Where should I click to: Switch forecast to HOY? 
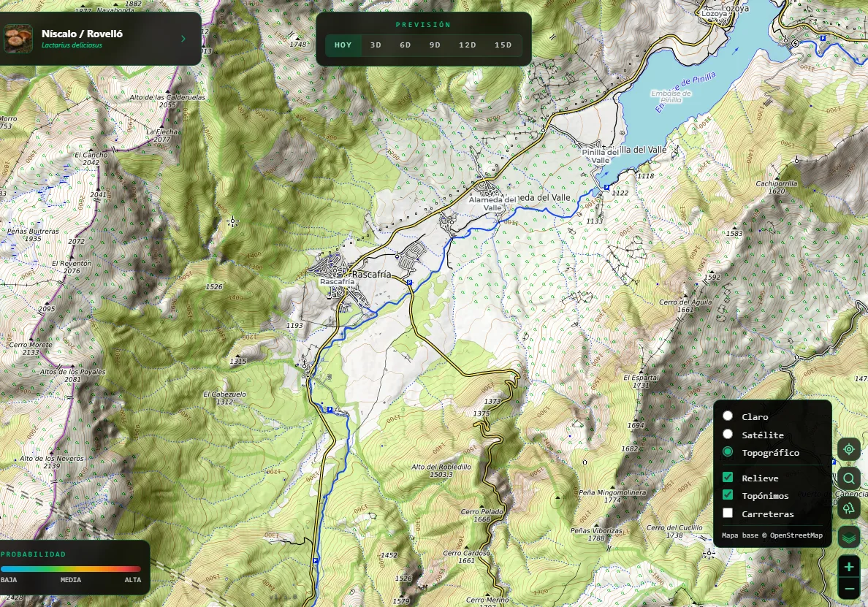click(x=343, y=45)
